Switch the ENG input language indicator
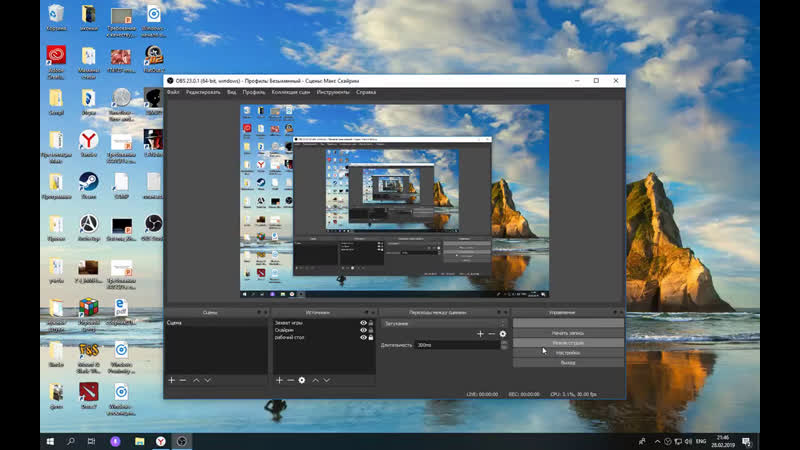Screen dimensions: 800x450 click(x=701, y=441)
